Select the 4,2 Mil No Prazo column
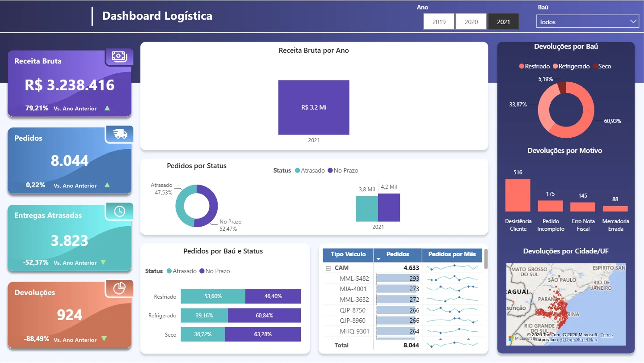The image size is (644, 363). coord(389,207)
